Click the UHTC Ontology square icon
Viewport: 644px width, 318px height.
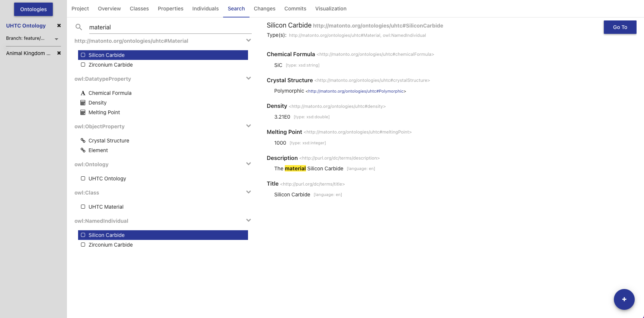(83, 179)
